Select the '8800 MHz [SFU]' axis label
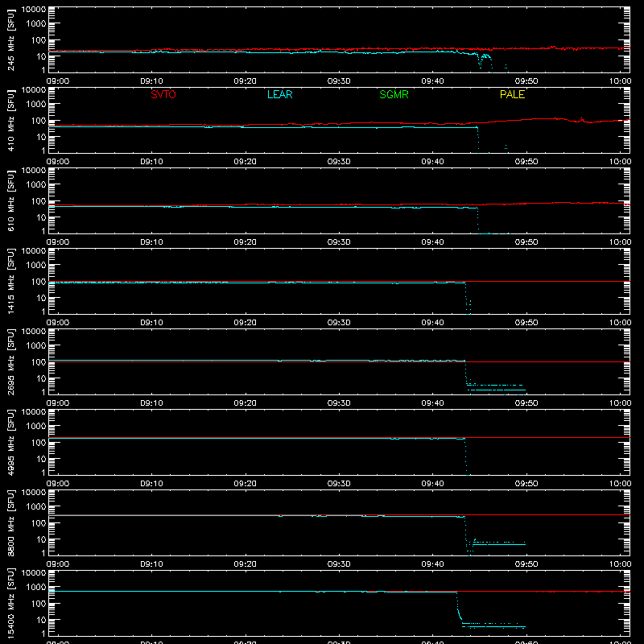Viewport: 644px width, 644px height. (x=10, y=522)
